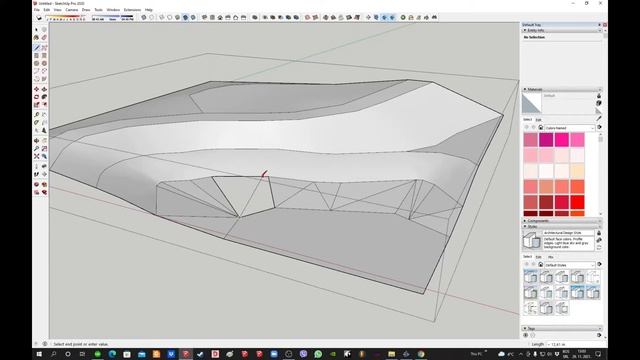The width and height of the screenshot is (640, 360).
Task: Activate the Move tool
Action: pyautogui.click(x=36, y=89)
